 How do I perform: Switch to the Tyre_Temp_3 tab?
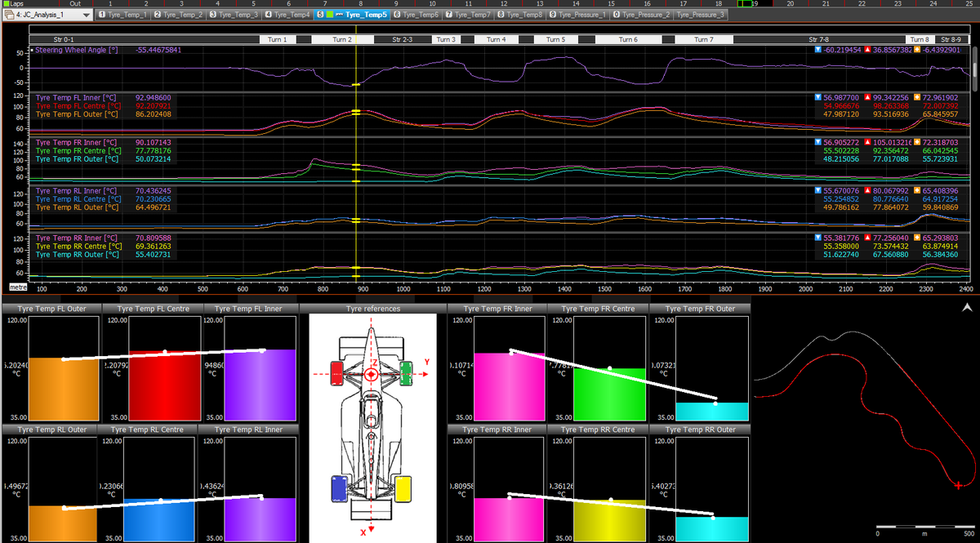(234, 15)
